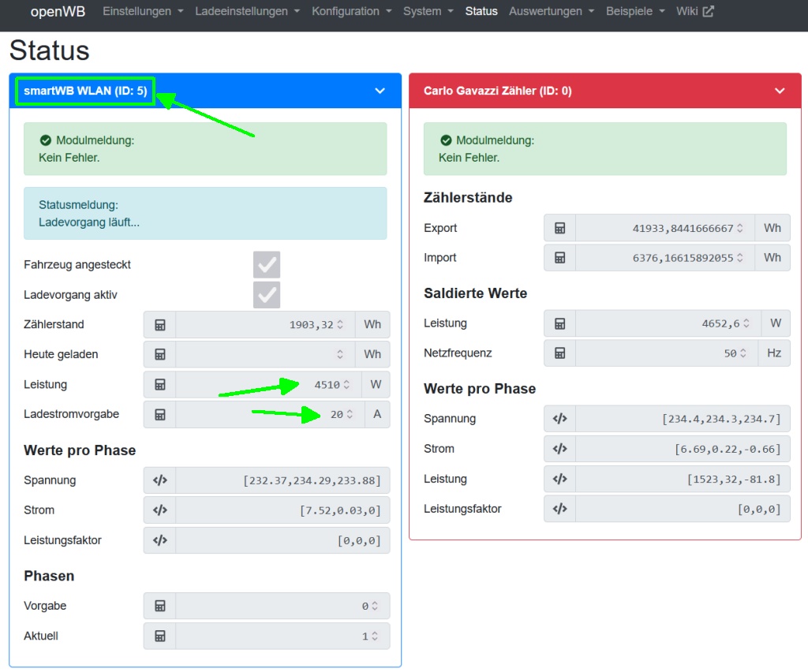
Task: Toggle the Ladevorgang aktiv checkbox
Action: point(267,295)
